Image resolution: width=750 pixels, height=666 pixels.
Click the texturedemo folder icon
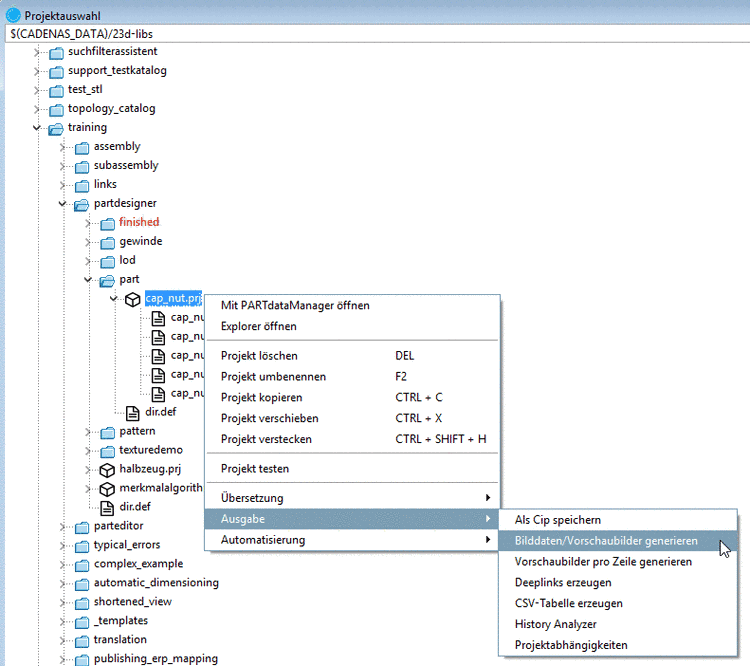click(x=108, y=451)
